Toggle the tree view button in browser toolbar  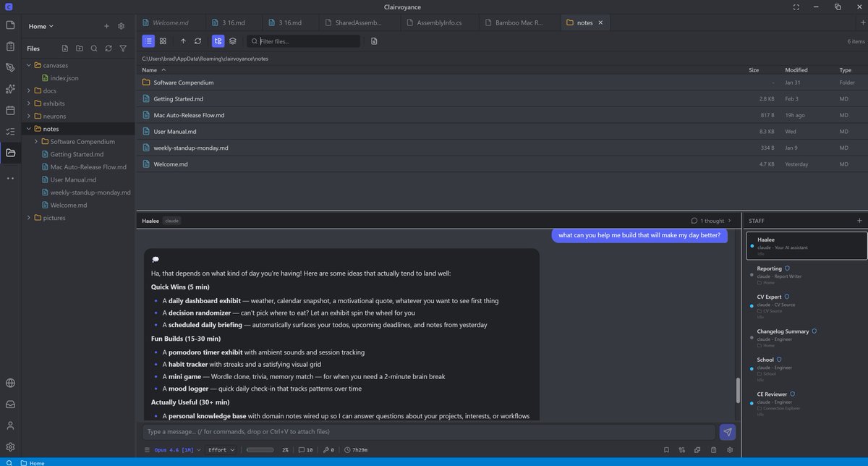218,41
